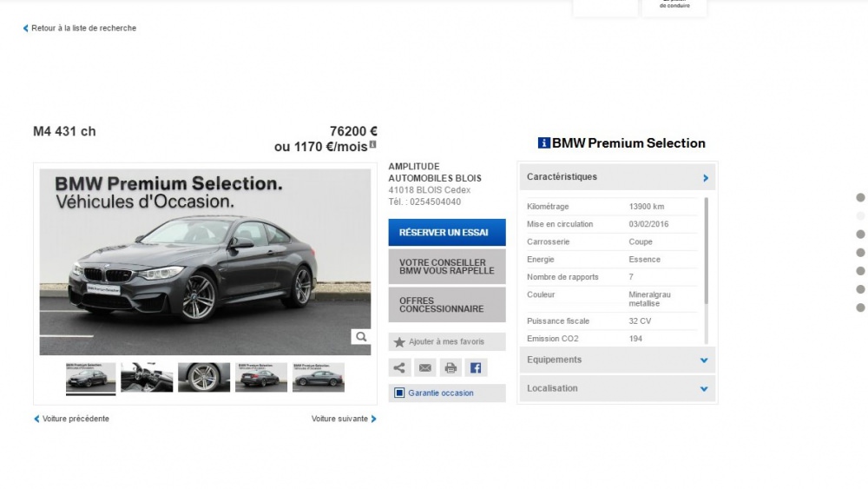Click back arrow beside Retour à la liste
868x489 pixels.
(x=25, y=29)
